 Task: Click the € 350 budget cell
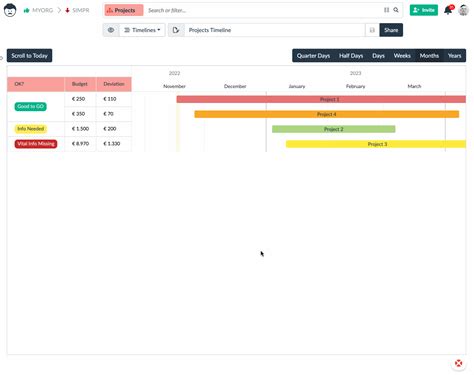coord(80,114)
